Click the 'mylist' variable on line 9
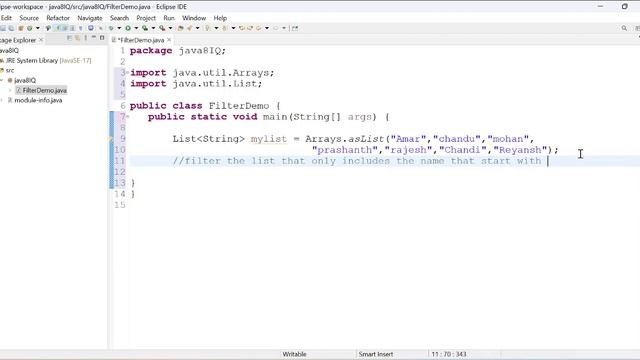Screen dimensions: 640x360 click(x=269, y=139)
